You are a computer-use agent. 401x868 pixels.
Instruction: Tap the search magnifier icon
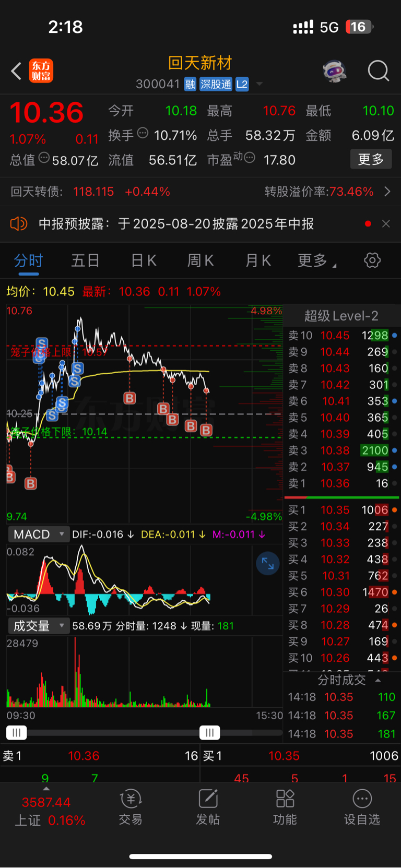click(x=379, y=71)
